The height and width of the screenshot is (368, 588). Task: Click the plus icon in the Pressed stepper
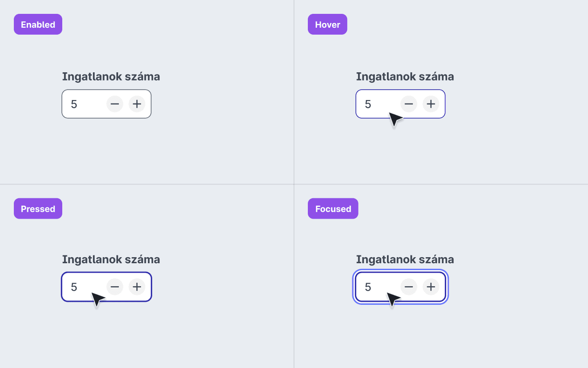pyautogui.click(x=137, y=287)
